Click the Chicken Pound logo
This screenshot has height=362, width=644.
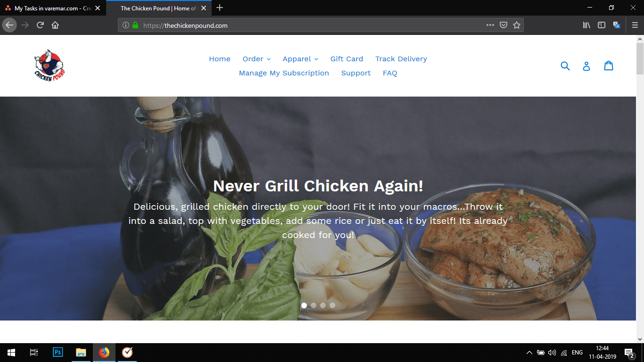50,65
